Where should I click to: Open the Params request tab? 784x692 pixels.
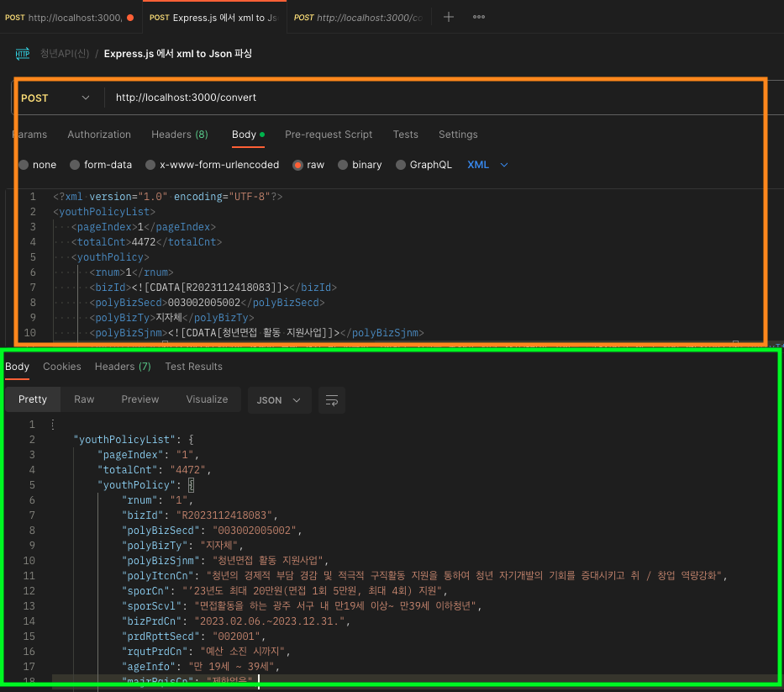[29, 134]
